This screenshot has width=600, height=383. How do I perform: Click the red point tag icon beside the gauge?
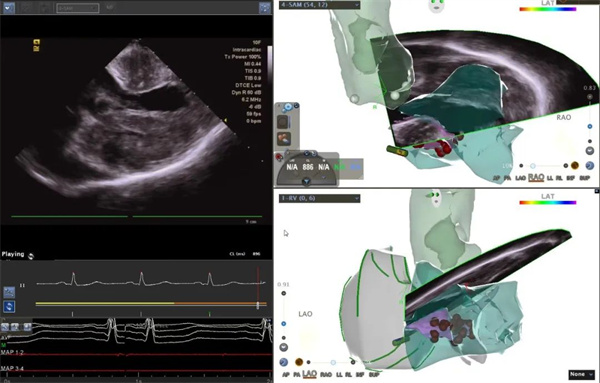[x=279, y=156]
